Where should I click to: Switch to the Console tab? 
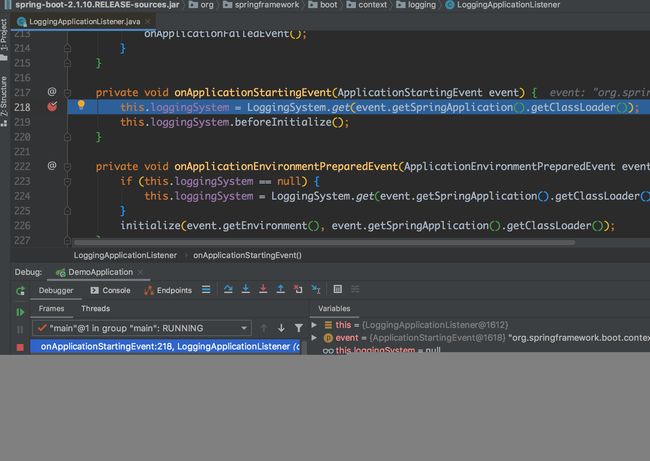click(110, 291)
